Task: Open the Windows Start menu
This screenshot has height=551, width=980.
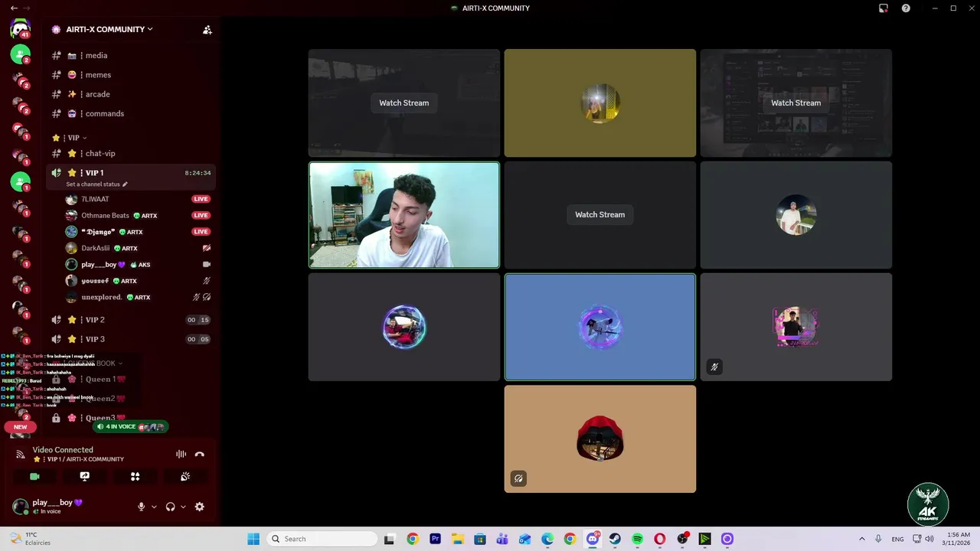Action: (253, 539)
